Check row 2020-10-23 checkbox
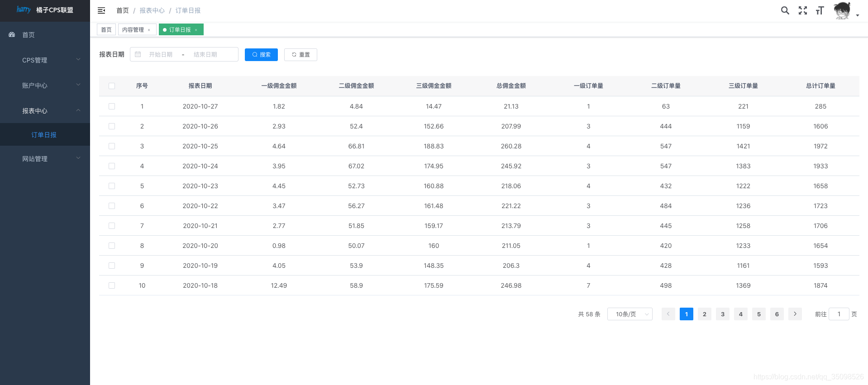Image resolution: width=868 pixels, height=385 pixels. (x=112, y=186)
